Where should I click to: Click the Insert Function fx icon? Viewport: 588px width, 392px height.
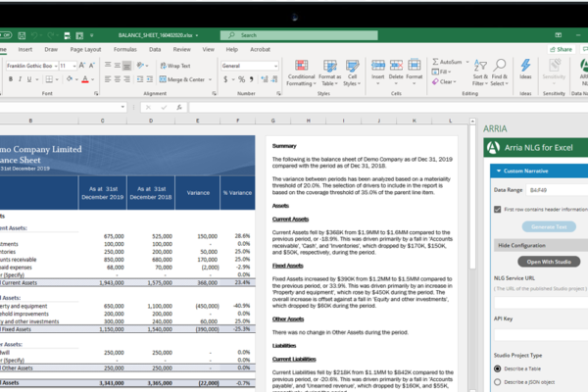tap(179, 108)
